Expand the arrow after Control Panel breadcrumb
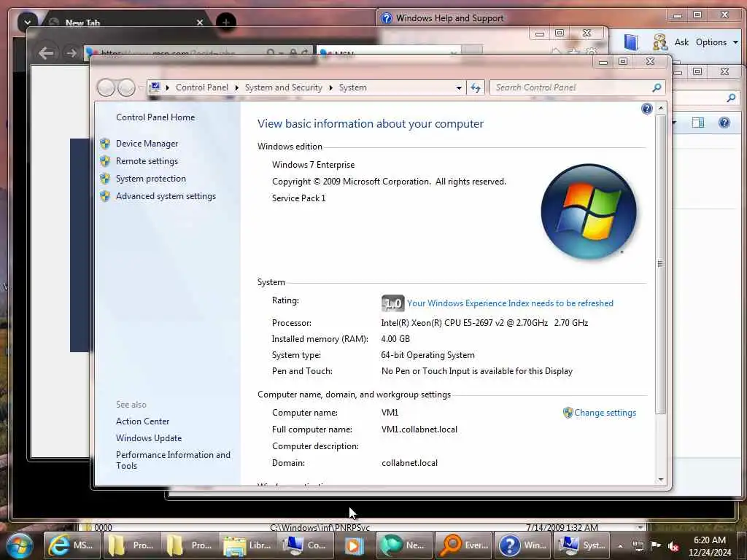This screenshot has height=560, width=747. click(x=237, y=88)
